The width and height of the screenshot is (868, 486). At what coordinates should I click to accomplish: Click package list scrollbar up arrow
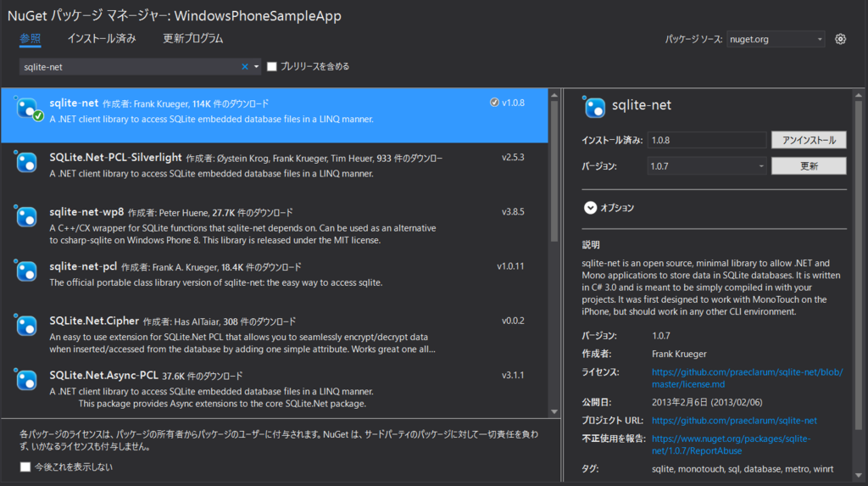(x=554, y=95)
